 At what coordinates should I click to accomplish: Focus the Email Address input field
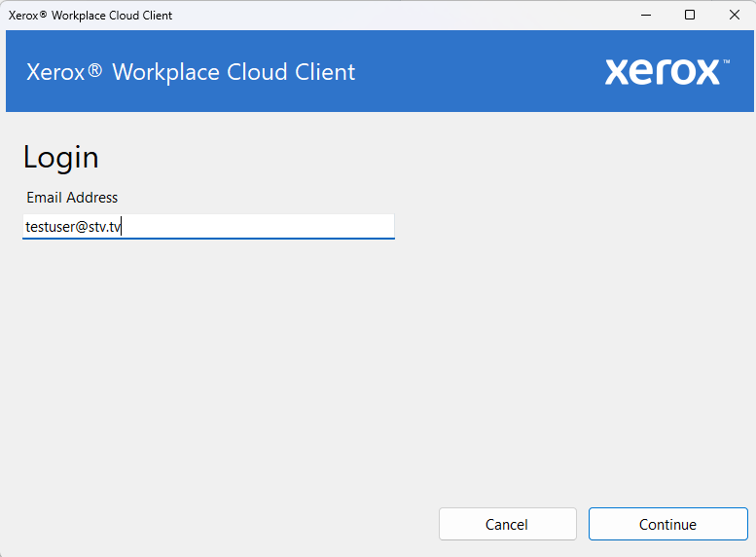point(208,226)
